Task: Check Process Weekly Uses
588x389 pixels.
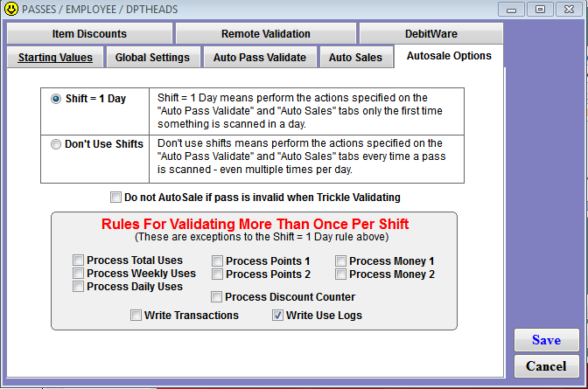Action: click(x=78, y=274)
